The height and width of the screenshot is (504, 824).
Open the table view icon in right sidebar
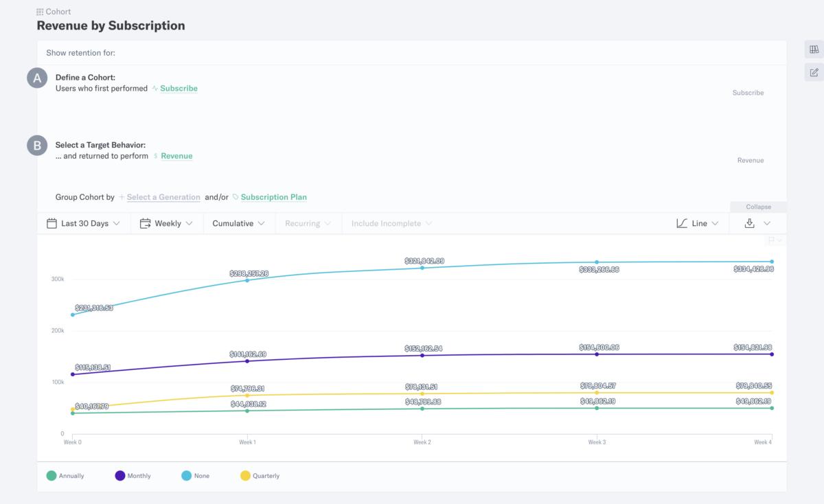click(x=814, y=49)
